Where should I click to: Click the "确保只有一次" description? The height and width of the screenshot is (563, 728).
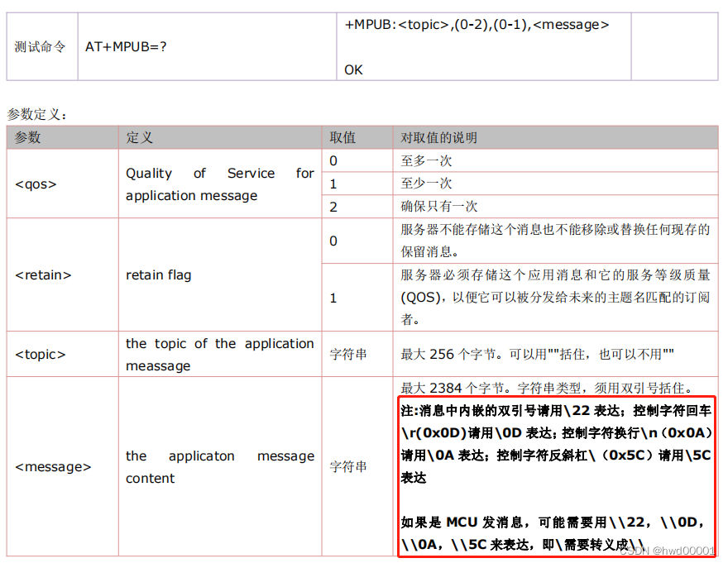tap(438, 207)
